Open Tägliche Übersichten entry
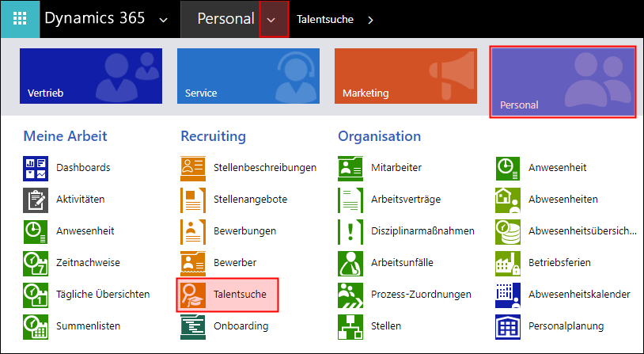 103,295
